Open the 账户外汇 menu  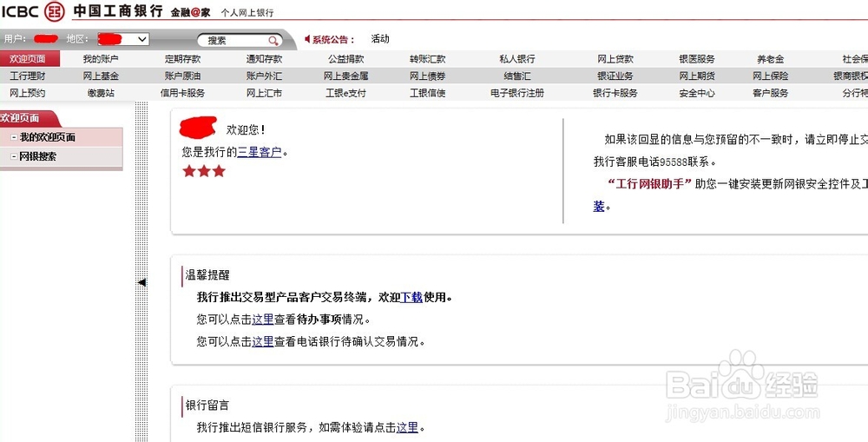coord(264,76)
